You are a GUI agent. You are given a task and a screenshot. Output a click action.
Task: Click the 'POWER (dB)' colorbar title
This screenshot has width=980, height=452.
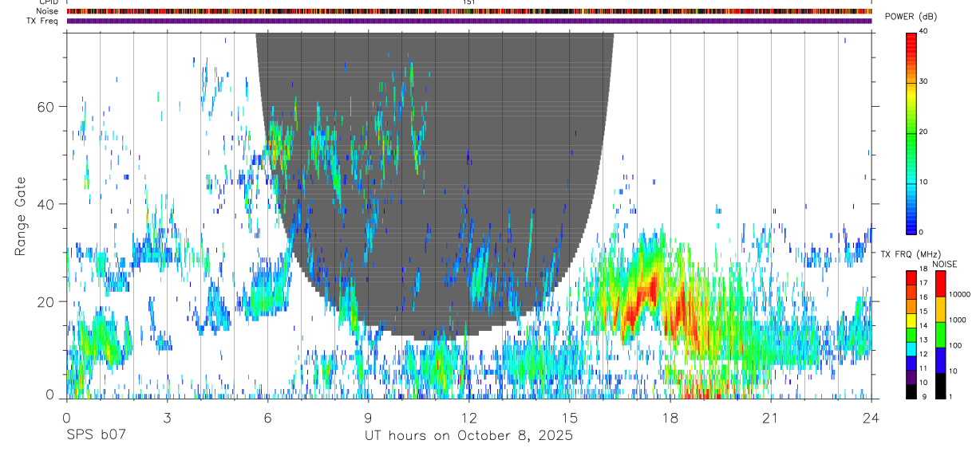point(911,17)
